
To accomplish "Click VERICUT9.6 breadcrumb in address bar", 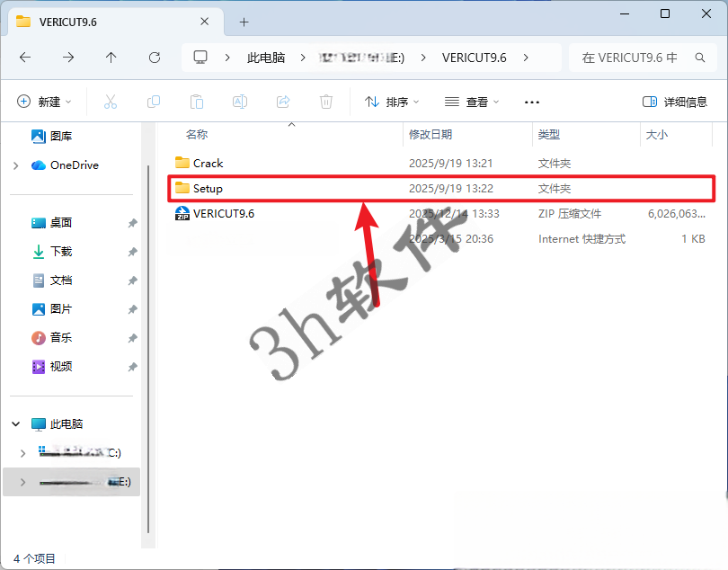I will click(x=474, y=58).
